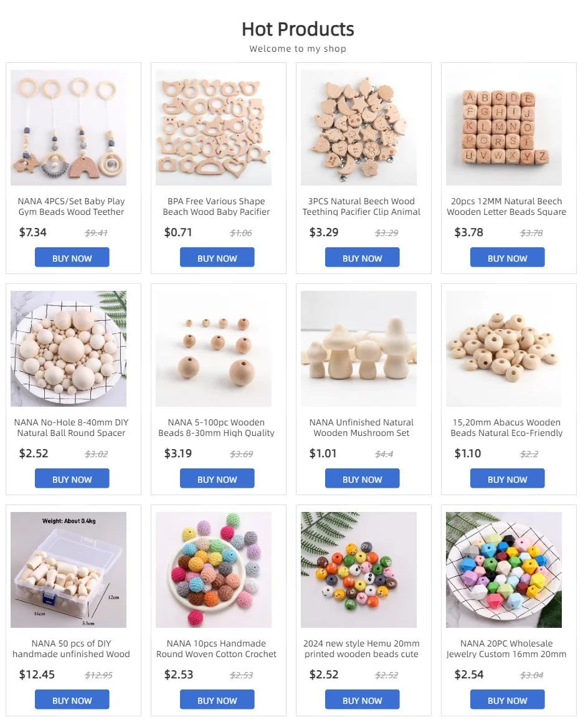Click BUY NOW under the $12.45 DIY wood set
The width and height of the screenshot is (588, 725).
(72, 699)
